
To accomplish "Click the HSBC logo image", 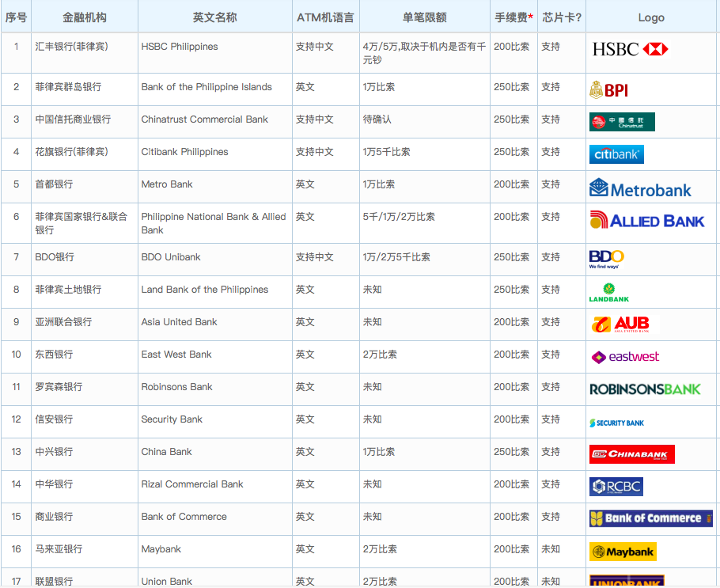I will 630,49.
